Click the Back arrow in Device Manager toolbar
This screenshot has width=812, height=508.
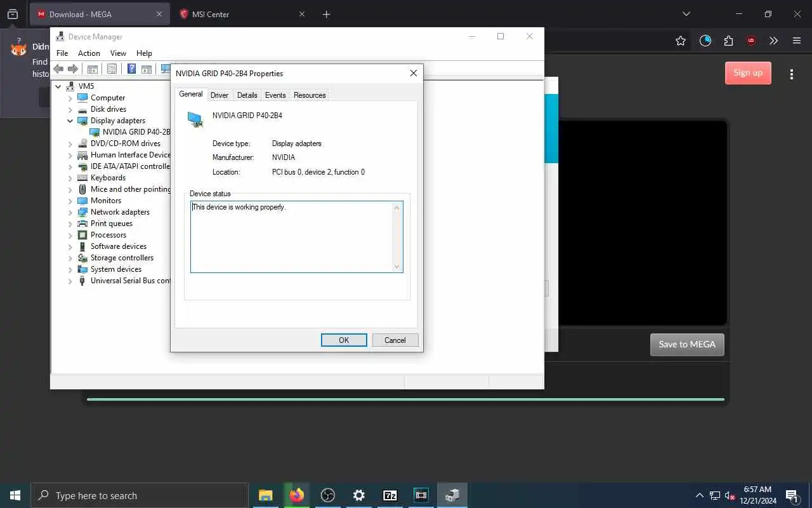point(58,69)
